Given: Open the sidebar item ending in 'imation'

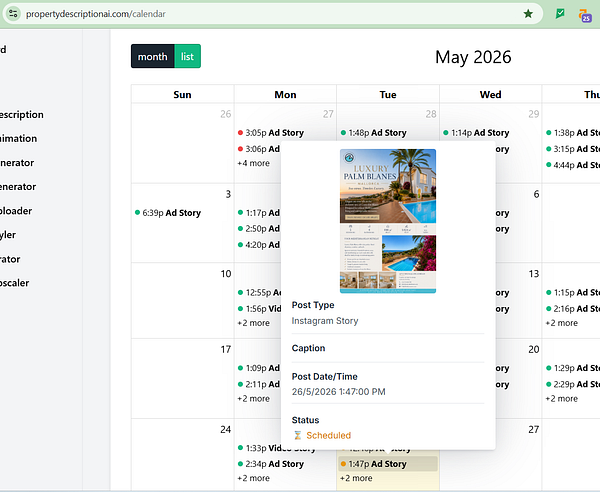Looking at the screenshot, I should (x=18, y=138).
